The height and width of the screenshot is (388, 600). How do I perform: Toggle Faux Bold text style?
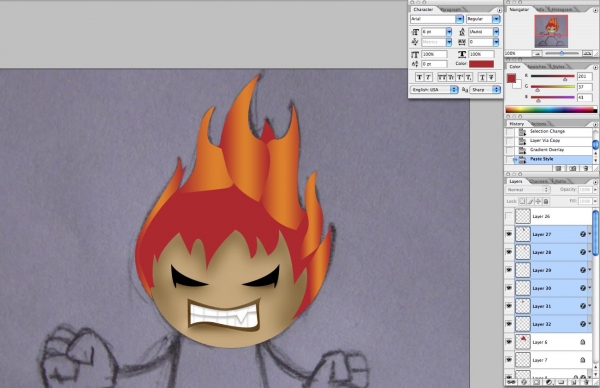[420, 77]
